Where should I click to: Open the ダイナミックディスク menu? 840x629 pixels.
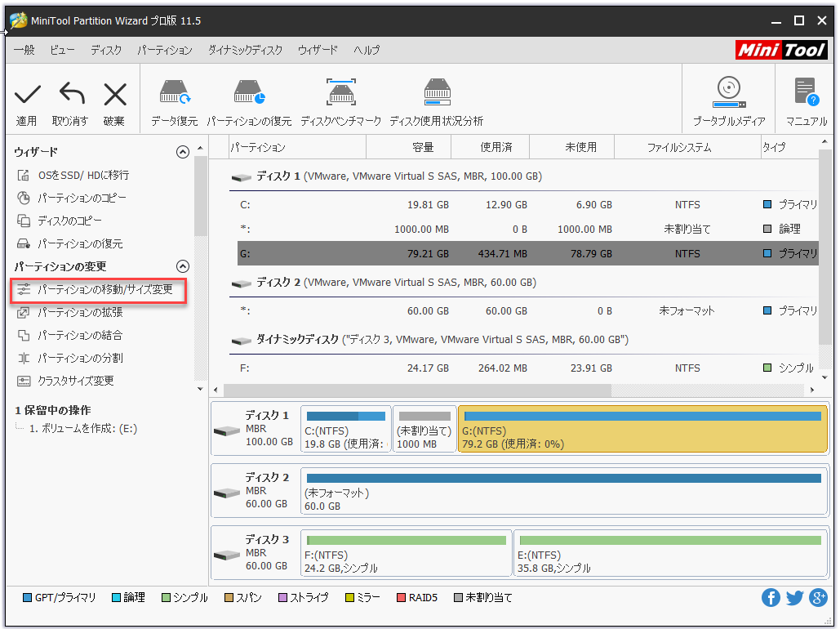(246, 51)
